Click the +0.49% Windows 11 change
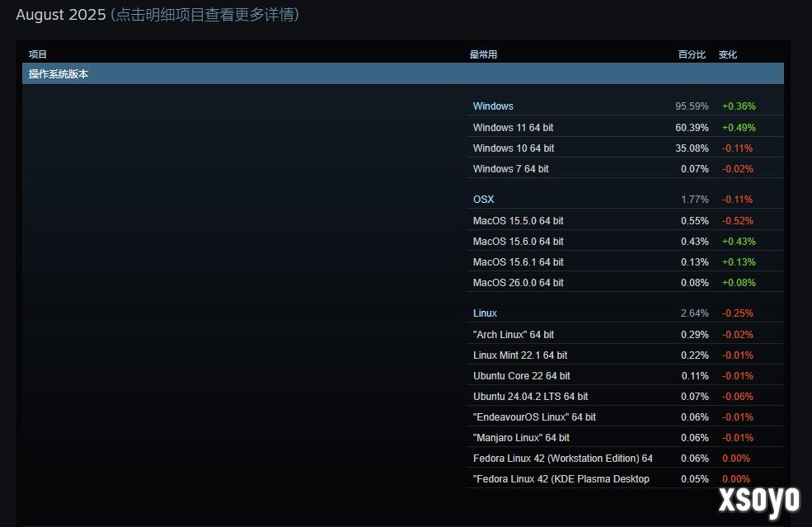This screenshot has height=527, width=812. pos(739,128)
